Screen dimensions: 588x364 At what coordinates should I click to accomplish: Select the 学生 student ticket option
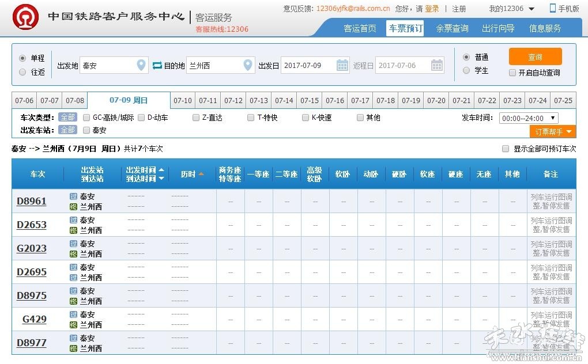tap(466, 71)
